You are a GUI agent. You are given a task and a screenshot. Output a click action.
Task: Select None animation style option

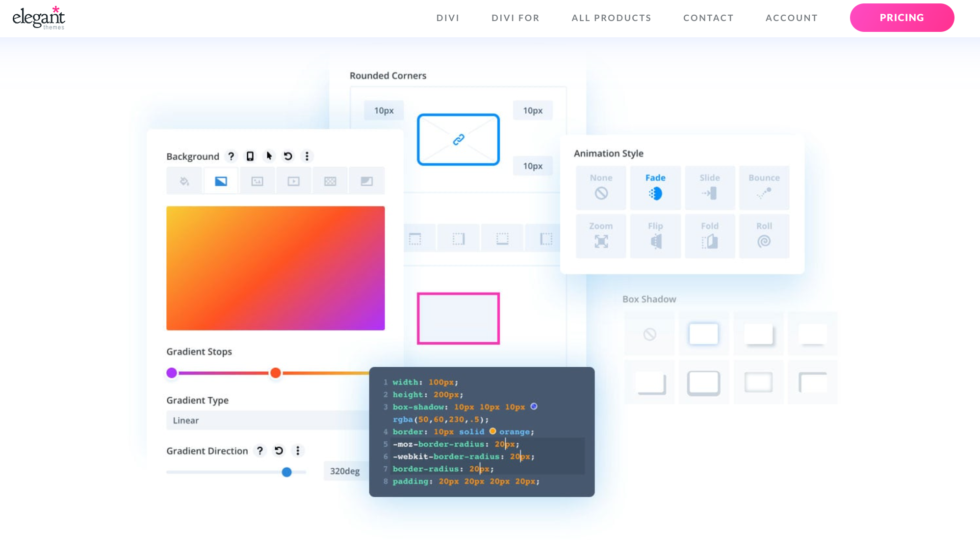pos(601,187)
